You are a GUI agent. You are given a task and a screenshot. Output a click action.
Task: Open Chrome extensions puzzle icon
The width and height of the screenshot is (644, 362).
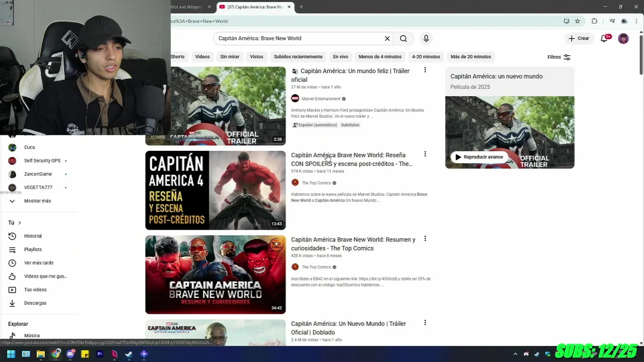point(594,21)
